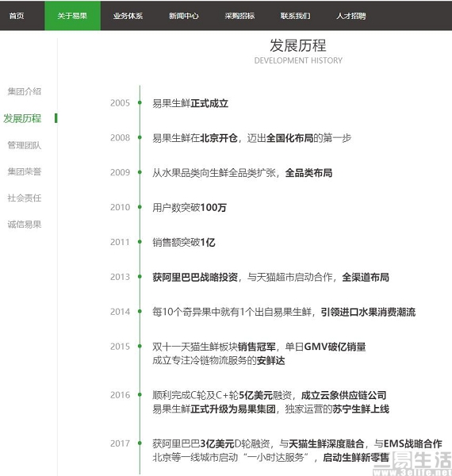
Task: Click the 2017 timeline dot
Action: pyautogui.click(x=140, y=443)
